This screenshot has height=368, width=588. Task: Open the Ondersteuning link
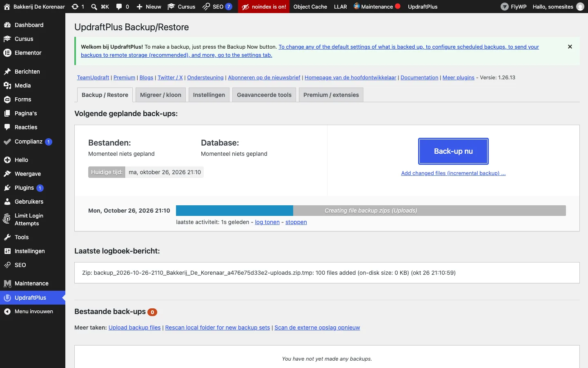click(x=205, y=77)
